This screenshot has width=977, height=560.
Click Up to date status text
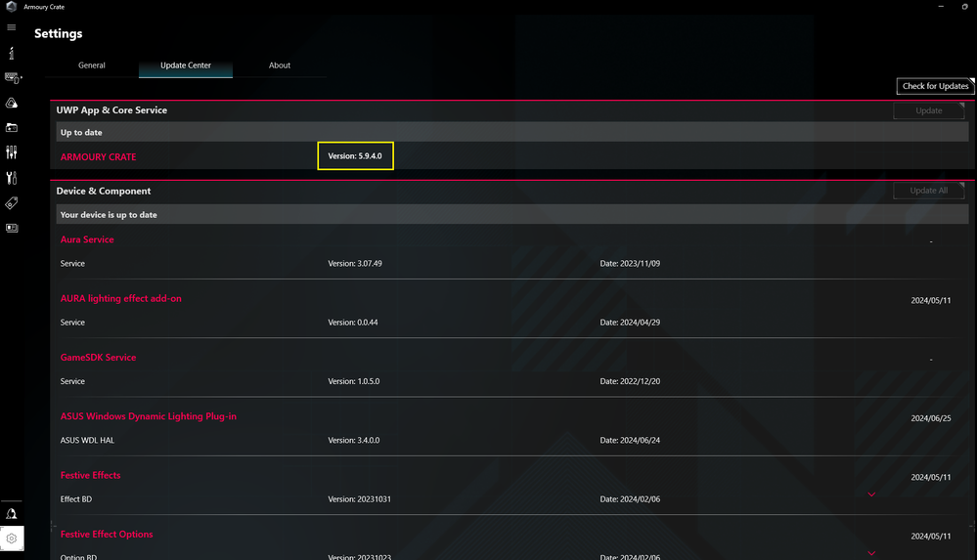coord(81,133)
